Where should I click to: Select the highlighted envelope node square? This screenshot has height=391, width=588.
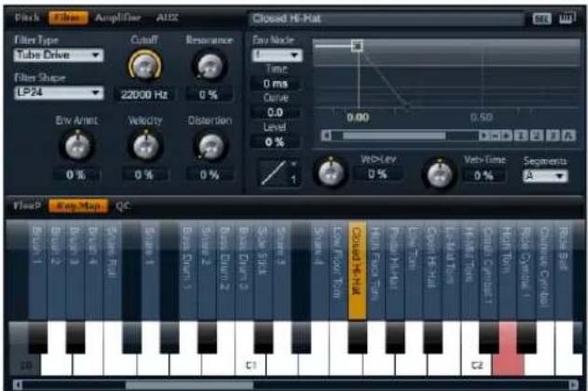pyautogui.click(x=357, y=46)
